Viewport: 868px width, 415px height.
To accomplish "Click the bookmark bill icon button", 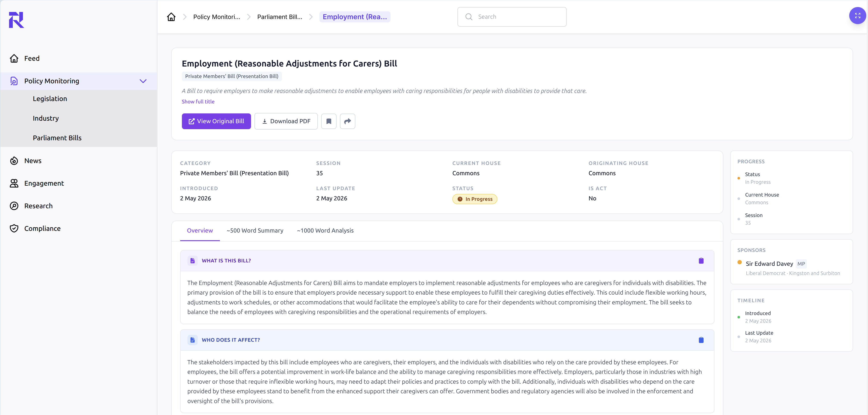I will (328, 121).
